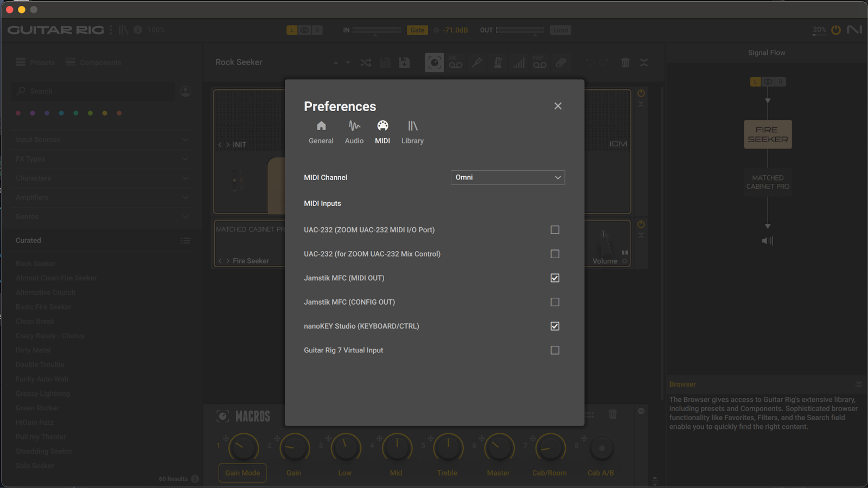
Task: Collapse all rack components icon
Action: pyautogui.click(x=644, y=63)
